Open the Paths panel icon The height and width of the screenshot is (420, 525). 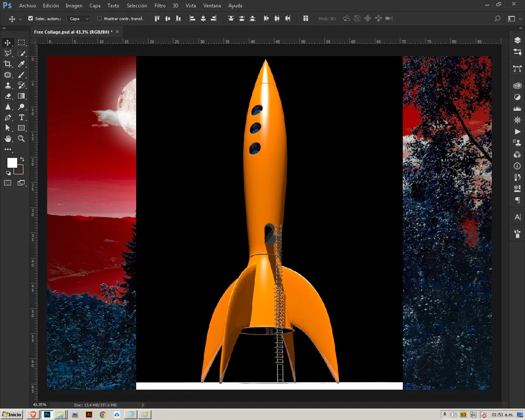517,69
